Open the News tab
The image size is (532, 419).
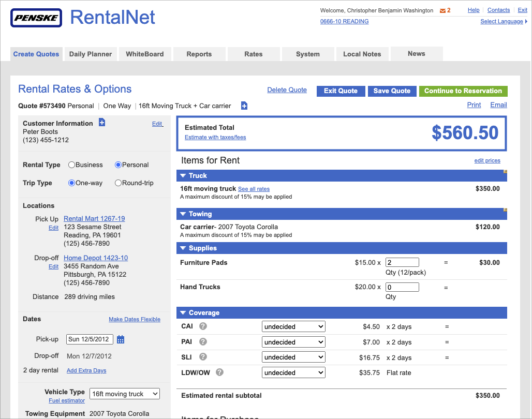coord(417,54)
